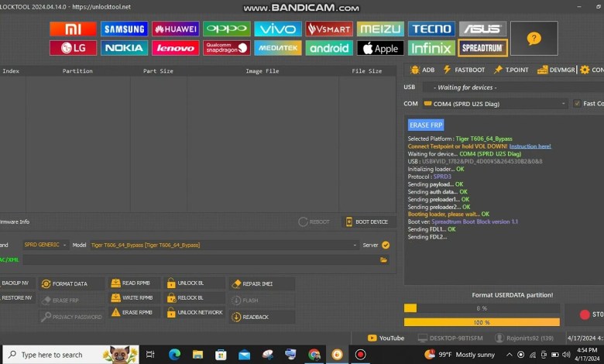The width and height of the screenshot is (604, 364).
Task: Select the Samsung brand tile
Action: click(x=124, y=29)
